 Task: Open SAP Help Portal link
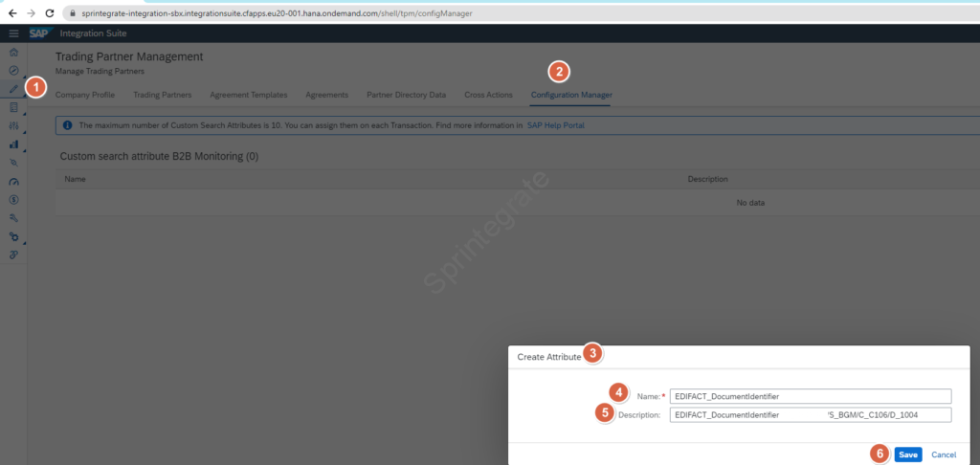[555, 125]
